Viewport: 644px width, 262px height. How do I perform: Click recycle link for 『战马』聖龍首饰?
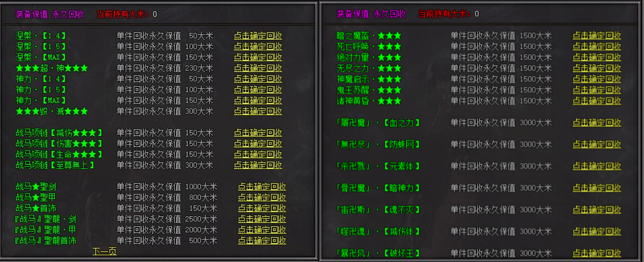point(262,241)
